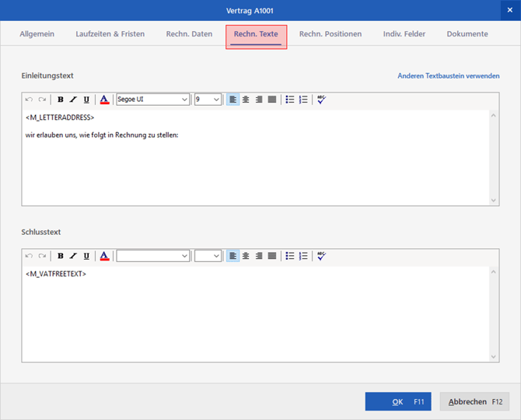Toggle left alignment in Einleitungstext toolbar
This screenshot has width=521, height=420.
(233, 100)
